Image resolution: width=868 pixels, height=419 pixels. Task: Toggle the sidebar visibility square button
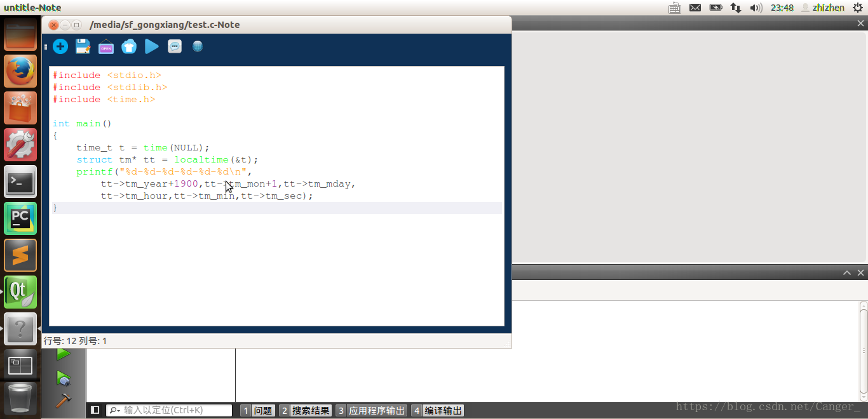coord(95,410)
